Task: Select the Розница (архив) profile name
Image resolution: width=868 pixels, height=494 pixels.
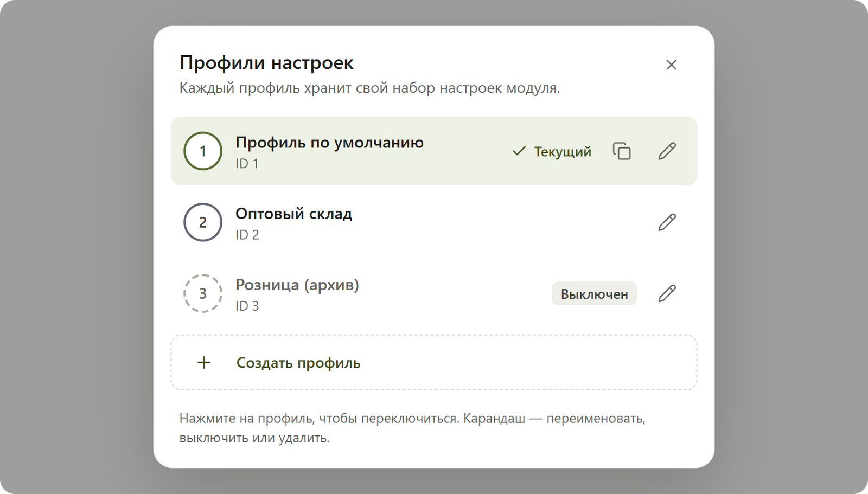Action: coord(297,285)
